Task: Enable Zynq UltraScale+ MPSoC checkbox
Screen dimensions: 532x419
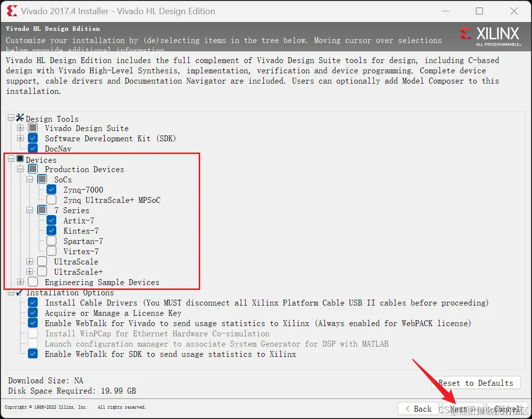Action: pyautogui.click(x=51, y=199)
